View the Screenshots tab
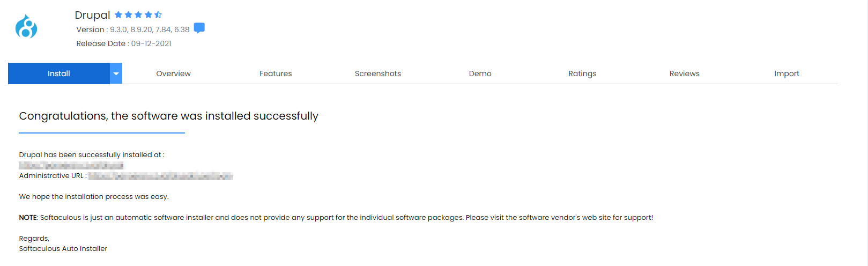Viewport: 868px width, 266px height. point(377,73)
